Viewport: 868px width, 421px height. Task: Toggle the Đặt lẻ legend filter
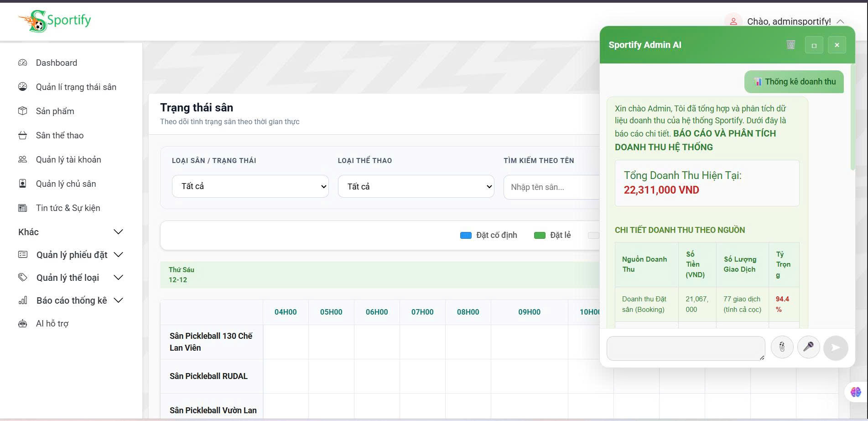(x=541, y=235)
